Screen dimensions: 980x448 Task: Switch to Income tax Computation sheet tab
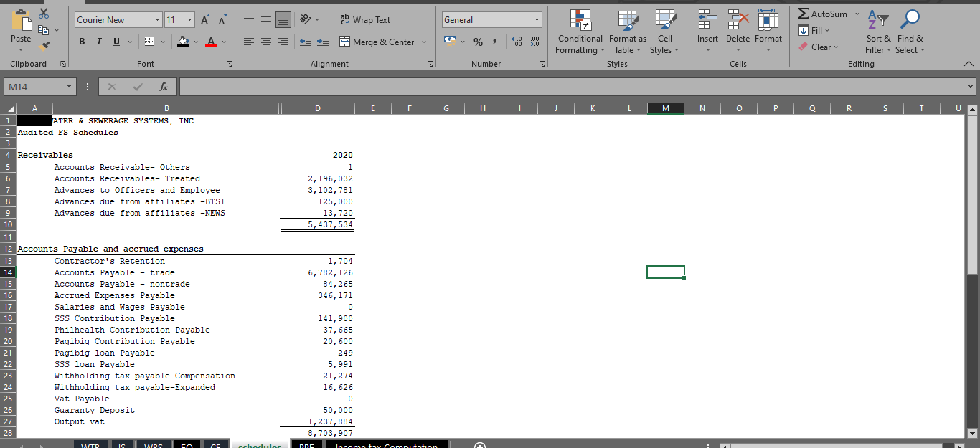386,446
